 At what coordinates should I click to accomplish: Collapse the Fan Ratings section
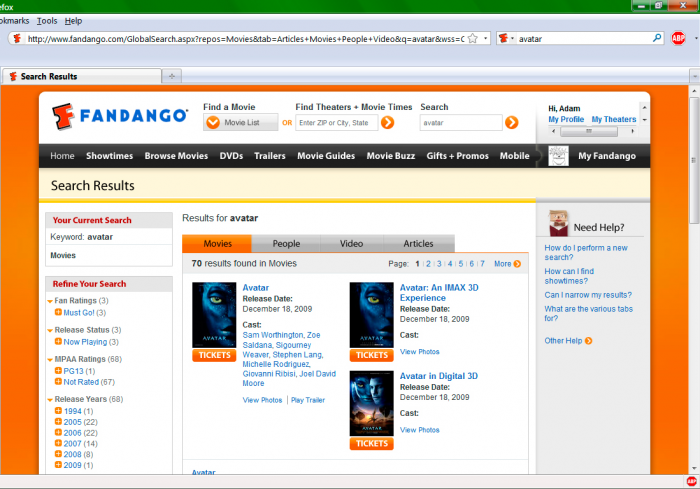point(50,301)
